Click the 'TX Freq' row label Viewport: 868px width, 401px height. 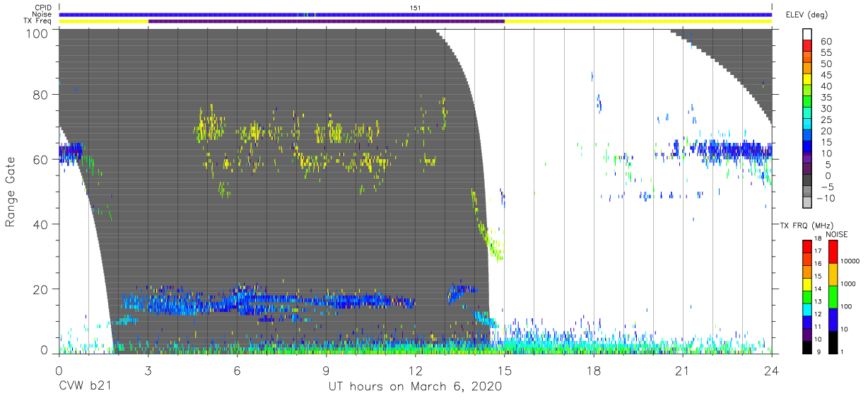[39, 21]
